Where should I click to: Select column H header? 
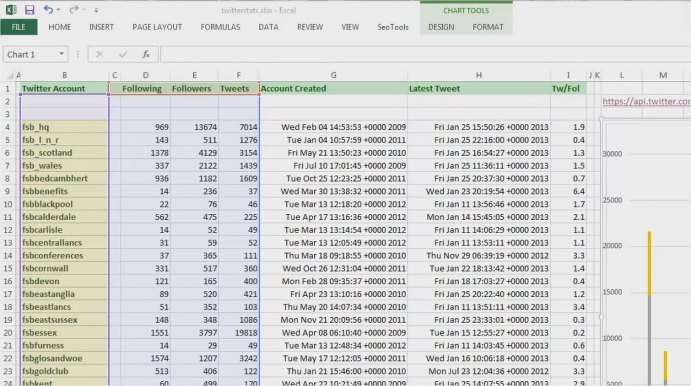[x=479, y=75]
